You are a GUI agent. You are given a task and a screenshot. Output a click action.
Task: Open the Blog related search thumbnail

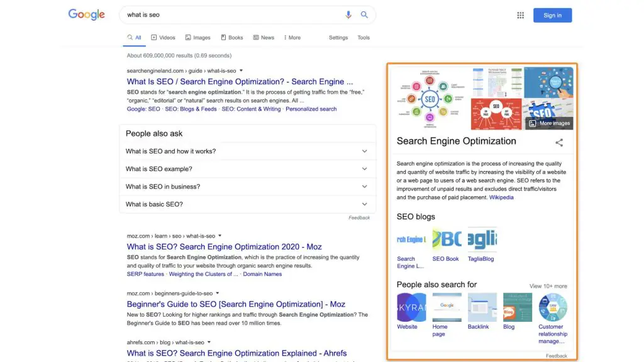tap(518, 307)
